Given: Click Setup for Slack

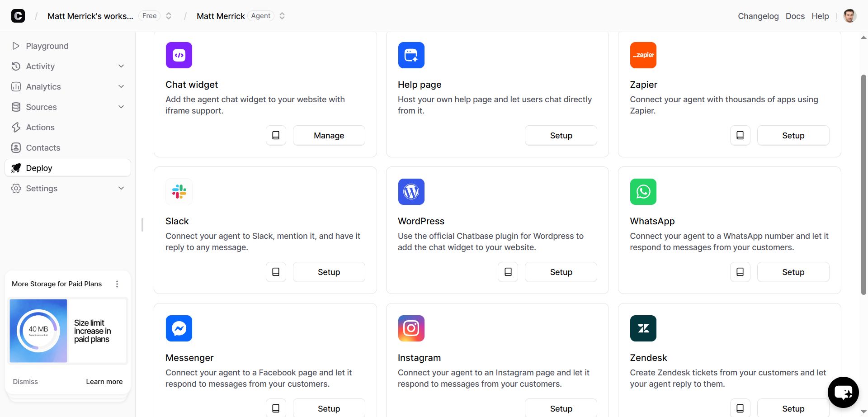Looking at the screenshot, I should point(329,272).
